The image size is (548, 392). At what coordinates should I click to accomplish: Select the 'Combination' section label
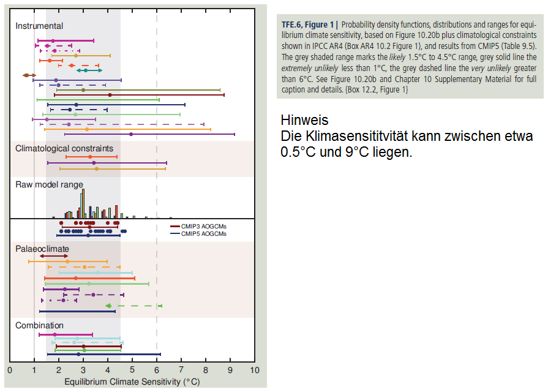39,325
